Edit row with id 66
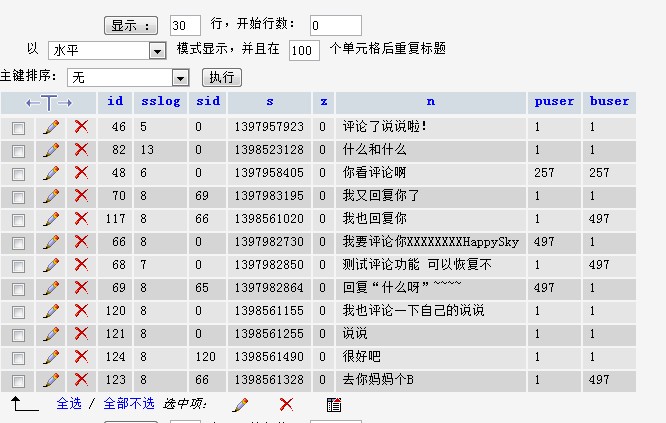The width and height of the screenshot is (666, 423). click(x=51, y=242)
